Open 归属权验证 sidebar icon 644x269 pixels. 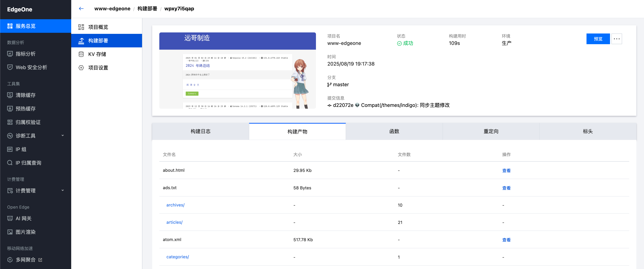[x=10, y=122]
